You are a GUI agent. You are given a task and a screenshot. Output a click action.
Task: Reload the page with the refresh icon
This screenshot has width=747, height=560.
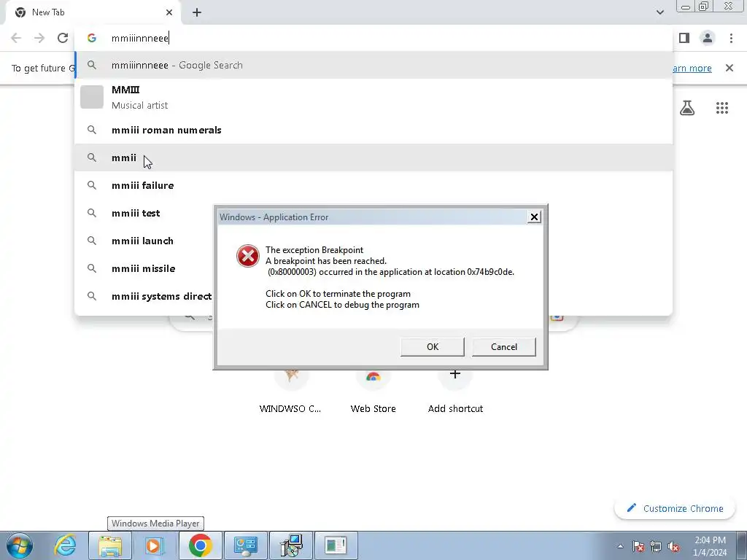63,38
